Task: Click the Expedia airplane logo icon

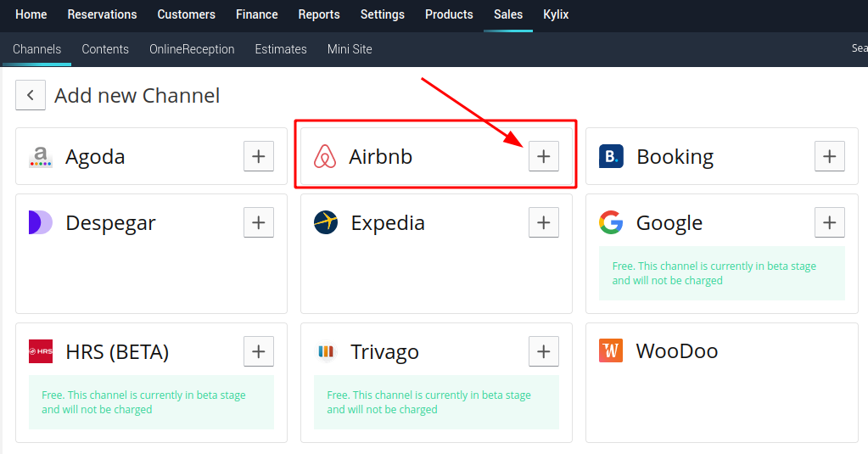Action: [326, 222]
